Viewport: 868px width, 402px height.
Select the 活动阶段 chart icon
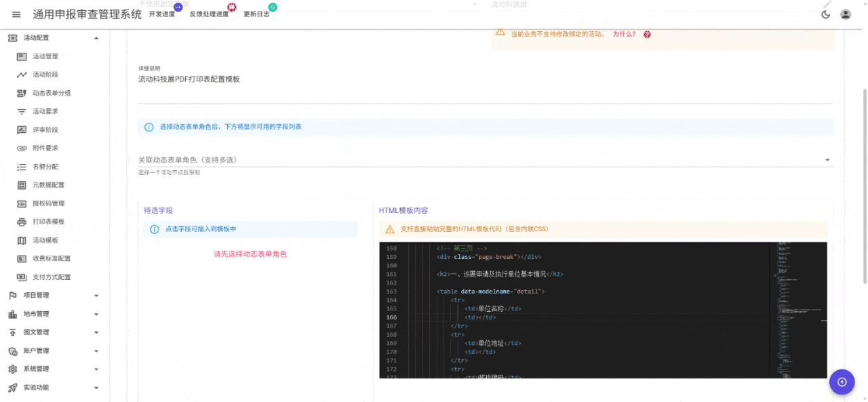[x=22, y=75]
